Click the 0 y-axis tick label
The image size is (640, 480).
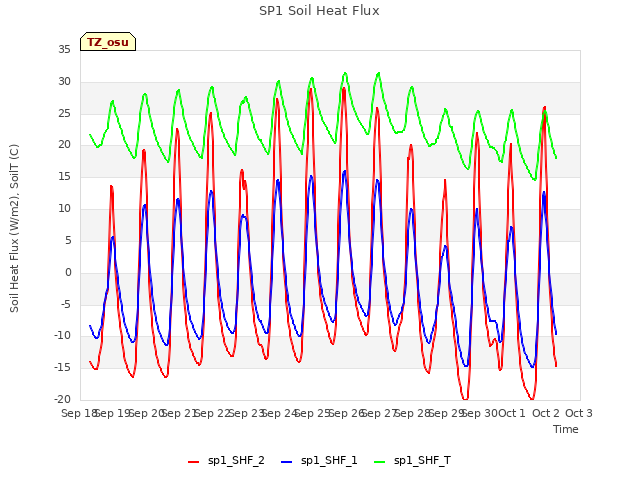(68, 272)
